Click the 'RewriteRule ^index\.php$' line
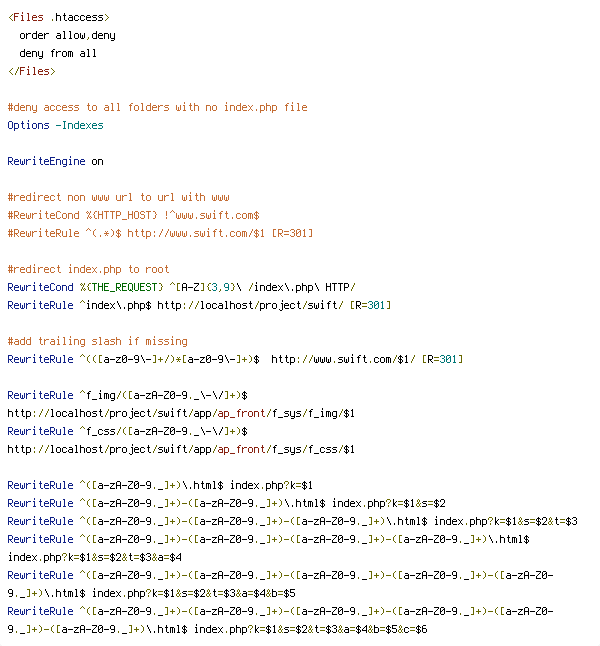Screen dimensions: 600x646 click(199, 305)
